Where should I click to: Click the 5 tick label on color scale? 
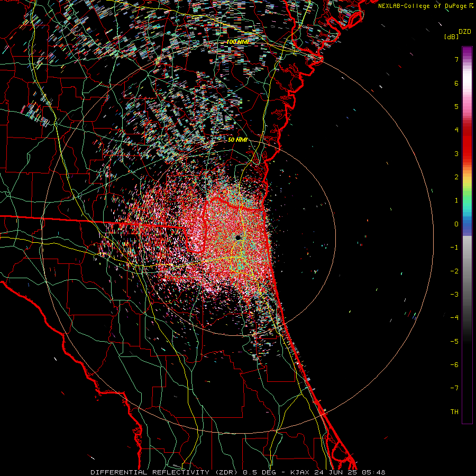click(x=456, y=106)
